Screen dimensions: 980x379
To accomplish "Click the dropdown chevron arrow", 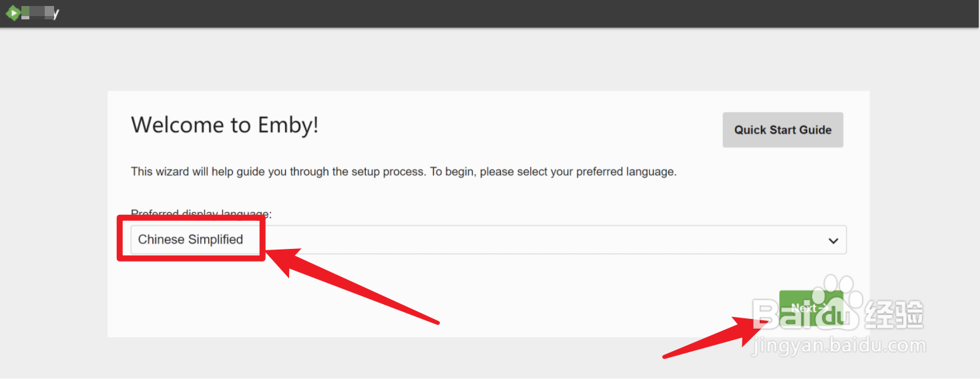I will click(x=833, y=241).
